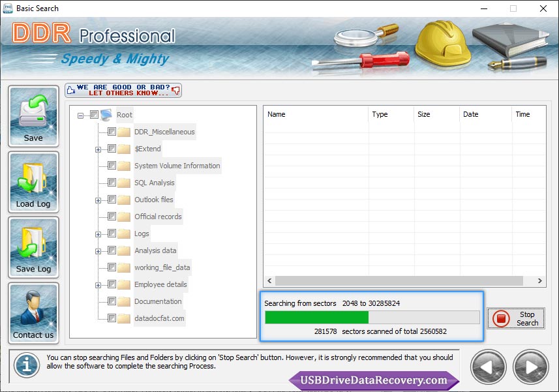Select the 'datadocfat.com' tree label

(159, 318)
